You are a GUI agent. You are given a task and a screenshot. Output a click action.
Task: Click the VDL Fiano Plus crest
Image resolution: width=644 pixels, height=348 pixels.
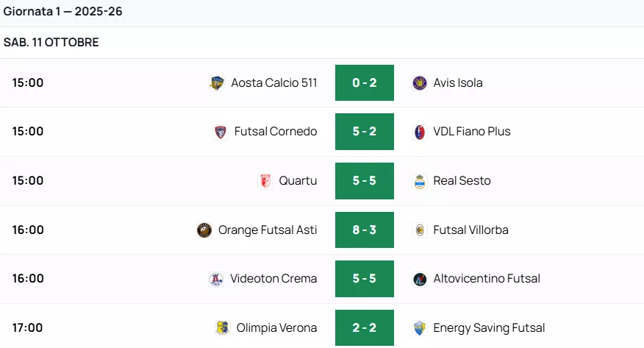(420, 132)
